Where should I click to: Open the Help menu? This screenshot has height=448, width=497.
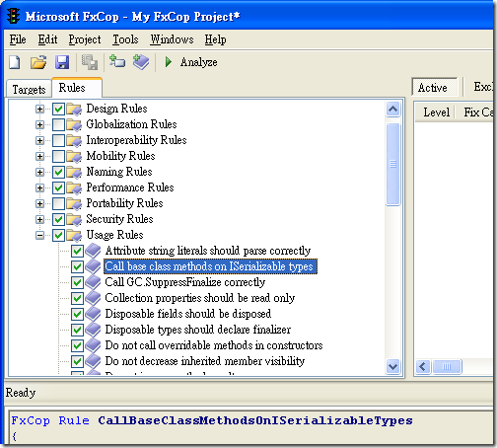pyautogui.click(x=215, y=39)
